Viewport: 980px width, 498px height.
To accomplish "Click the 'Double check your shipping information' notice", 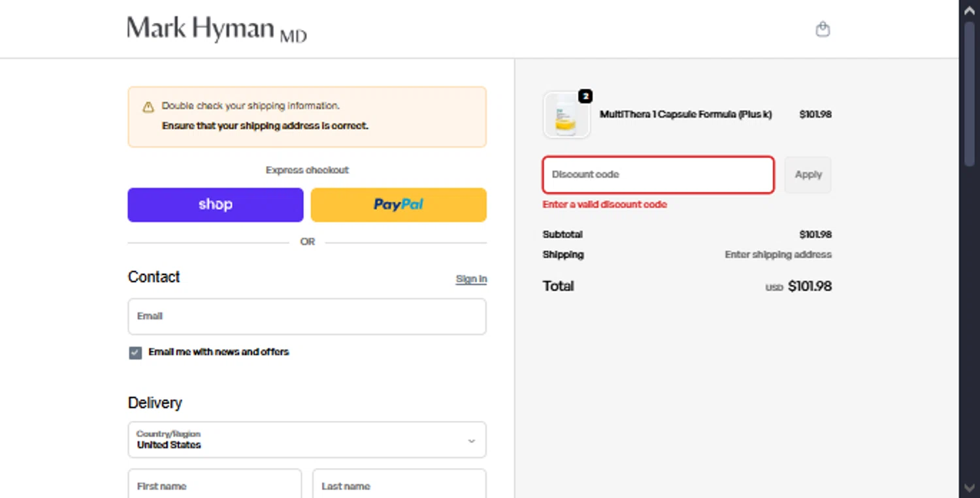I will (307, 117).
